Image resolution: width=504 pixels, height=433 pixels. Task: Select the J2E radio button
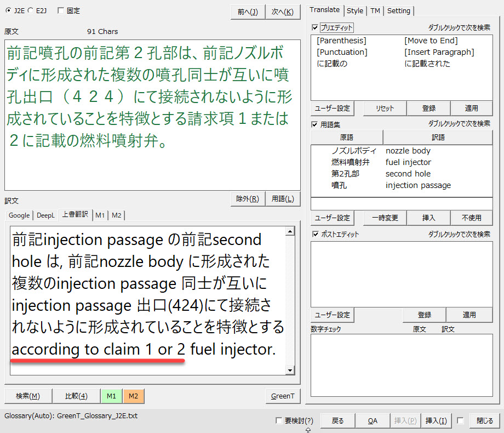[x=9, y=10]
